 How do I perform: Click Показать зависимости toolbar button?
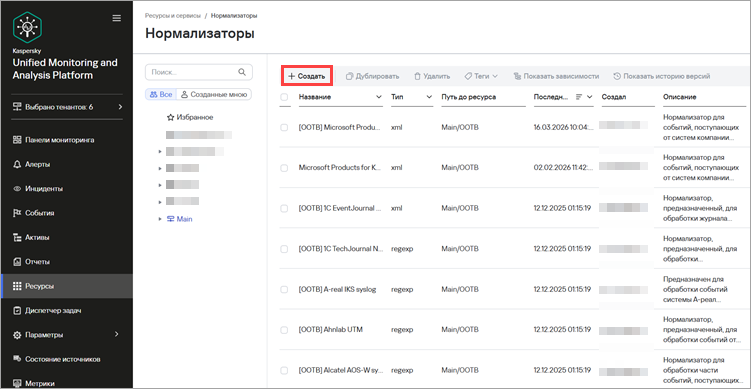(x=556, y=76)
